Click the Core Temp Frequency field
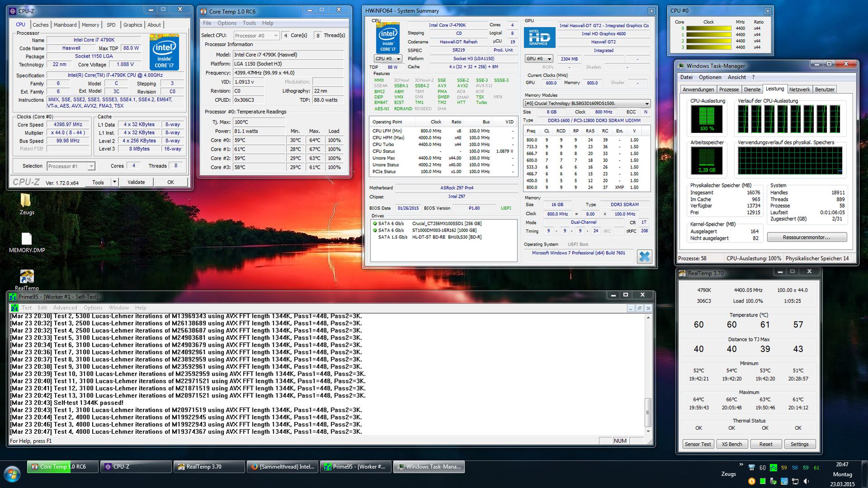Viewport: 868px width, 488px height. pos(289,73)
